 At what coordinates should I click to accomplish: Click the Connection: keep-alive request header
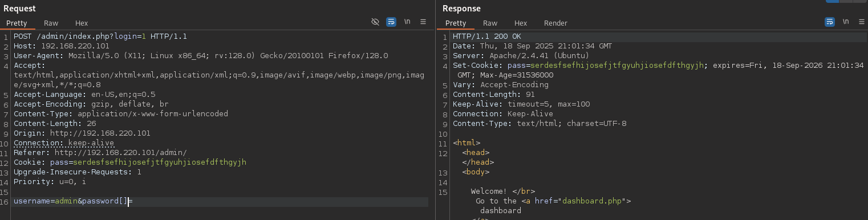(64, 143)
